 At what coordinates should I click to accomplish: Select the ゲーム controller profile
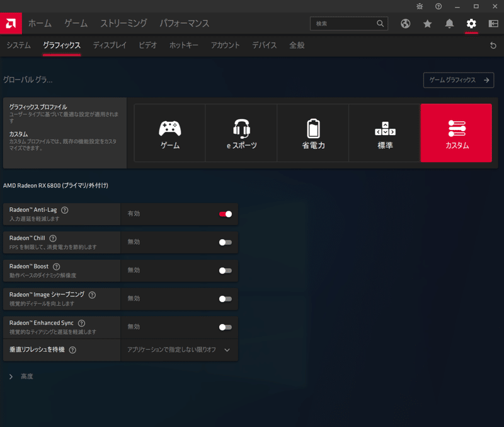click(169, 133)
